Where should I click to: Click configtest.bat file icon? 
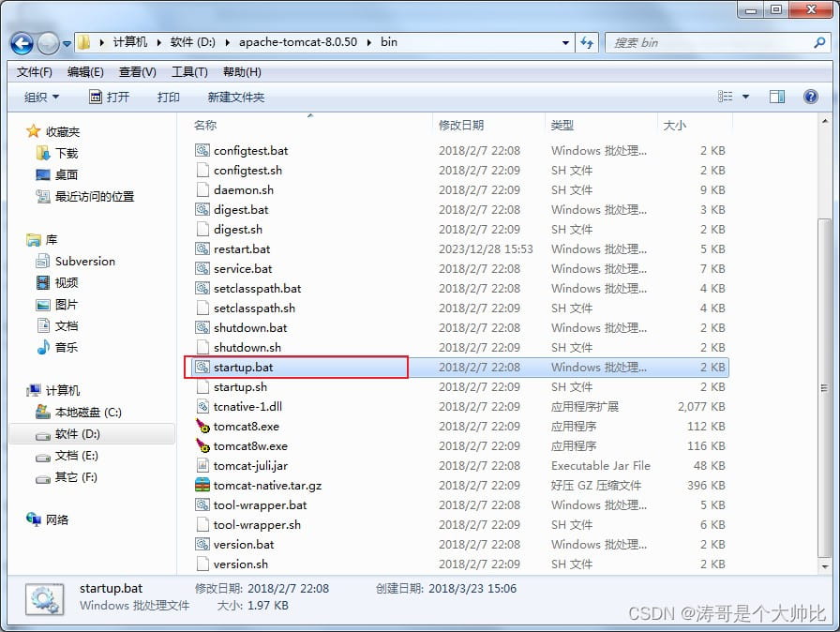(202, 151)
